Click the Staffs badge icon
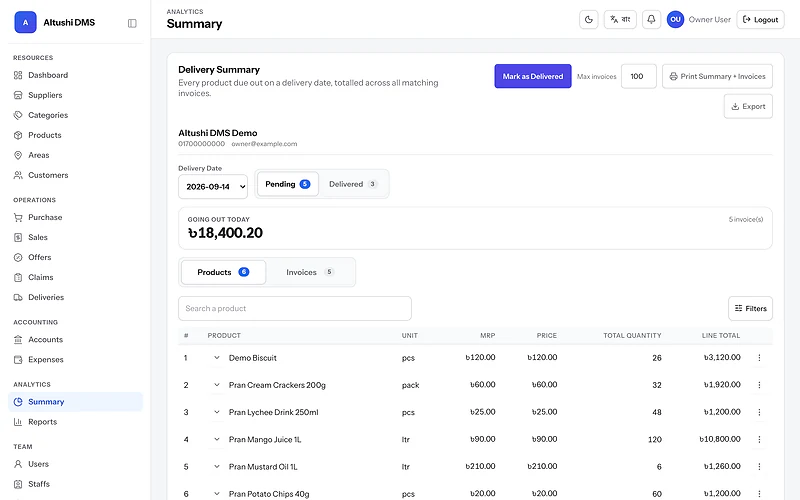This screenshot has width=800, height=500. coord(18,484)
